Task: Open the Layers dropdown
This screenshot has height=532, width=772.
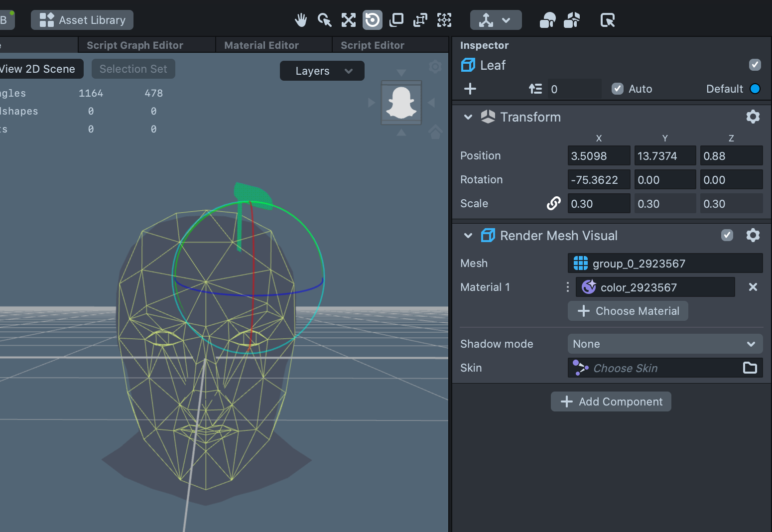Action: click(x=322, y=71)
